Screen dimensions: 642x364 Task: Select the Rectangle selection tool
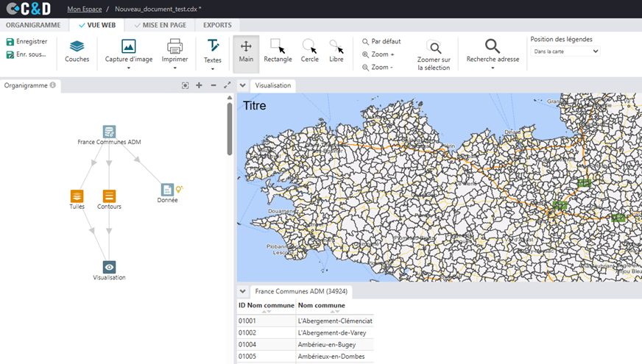[x=278, y=51]
